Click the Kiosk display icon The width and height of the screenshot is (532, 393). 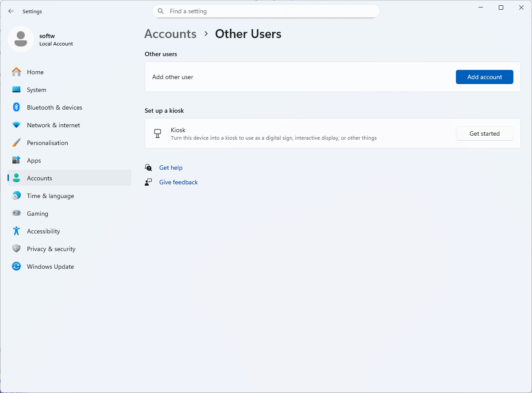pos(157,134)
